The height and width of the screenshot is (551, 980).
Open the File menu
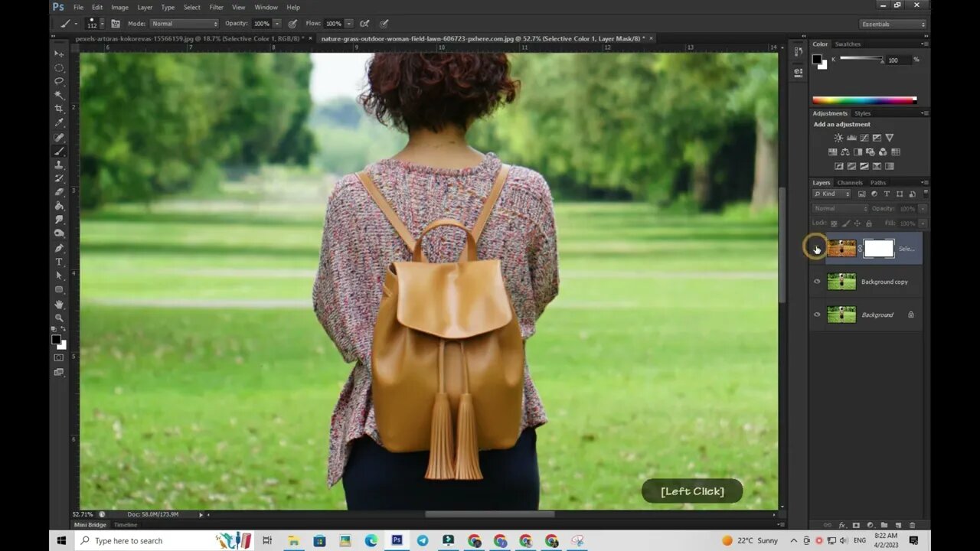click(x=78, y=7)
